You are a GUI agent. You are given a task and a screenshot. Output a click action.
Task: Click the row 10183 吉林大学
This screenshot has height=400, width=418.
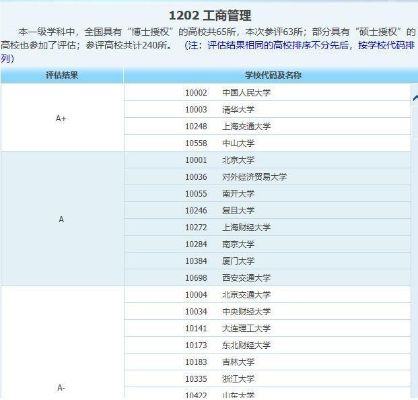click(x=267, y=362)
